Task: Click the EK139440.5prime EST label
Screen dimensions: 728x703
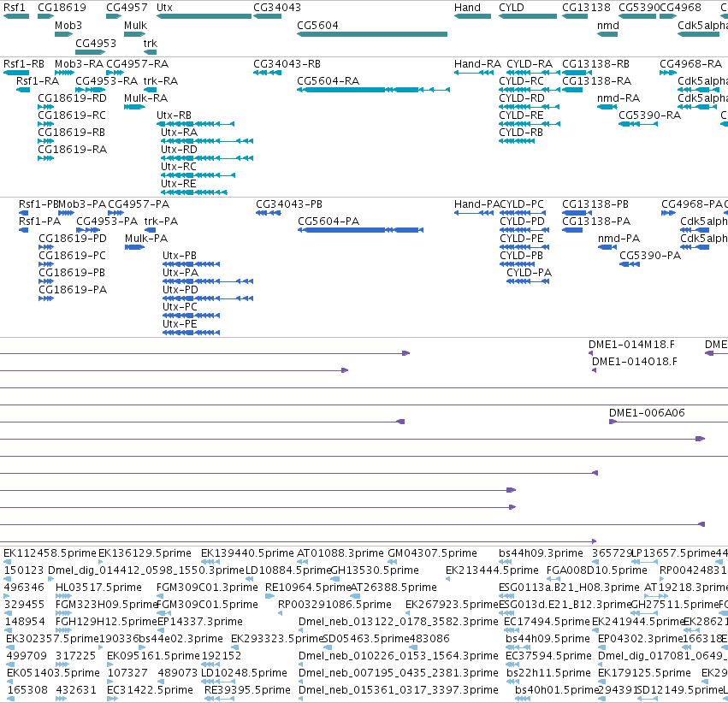Action: [x=247, y=553]
